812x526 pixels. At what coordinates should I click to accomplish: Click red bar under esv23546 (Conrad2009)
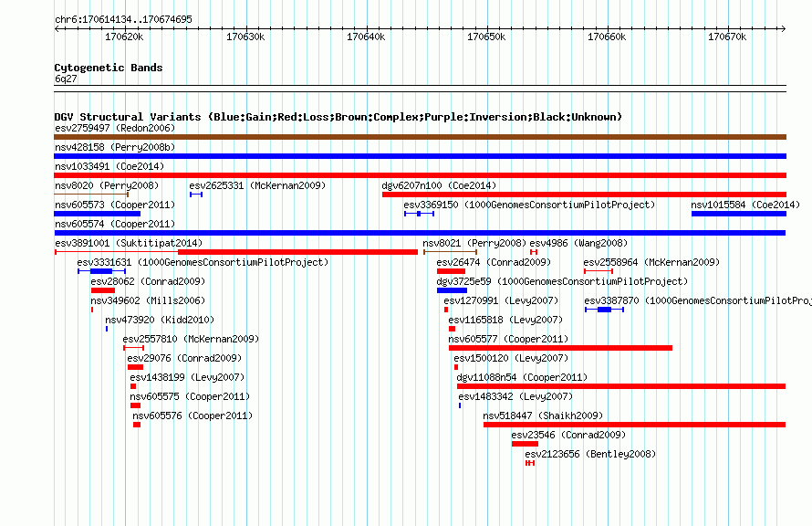525,444
